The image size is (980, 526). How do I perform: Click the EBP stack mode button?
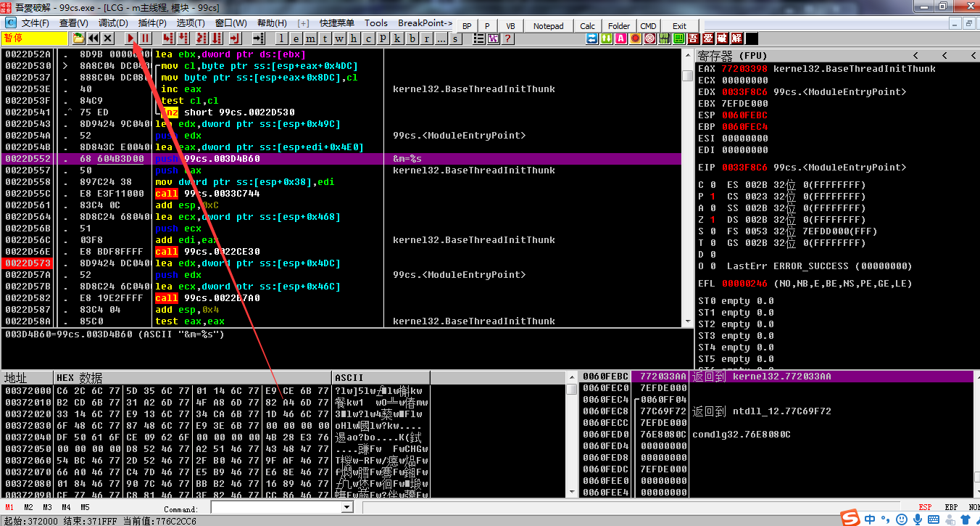click(x=951, y=507)
